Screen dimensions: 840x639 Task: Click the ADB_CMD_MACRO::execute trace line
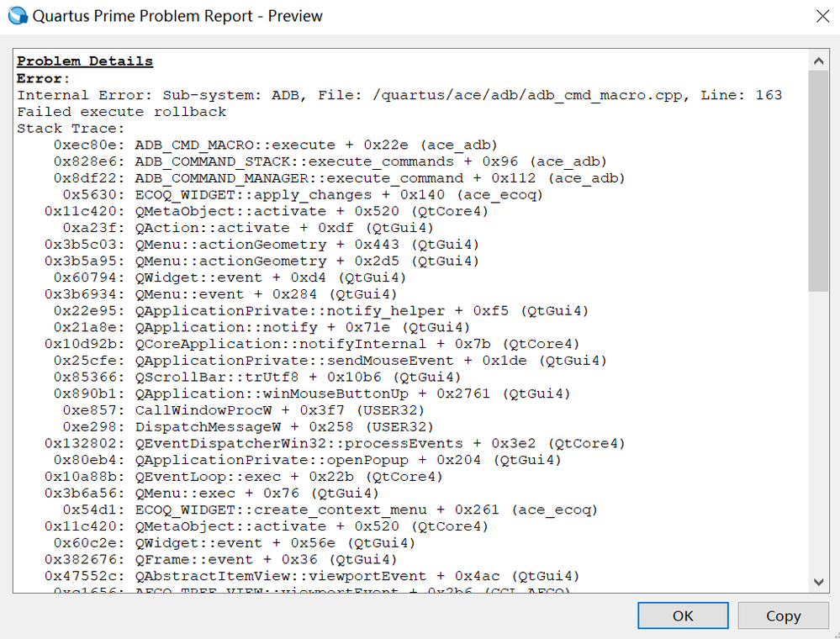(x=275, y=145)
